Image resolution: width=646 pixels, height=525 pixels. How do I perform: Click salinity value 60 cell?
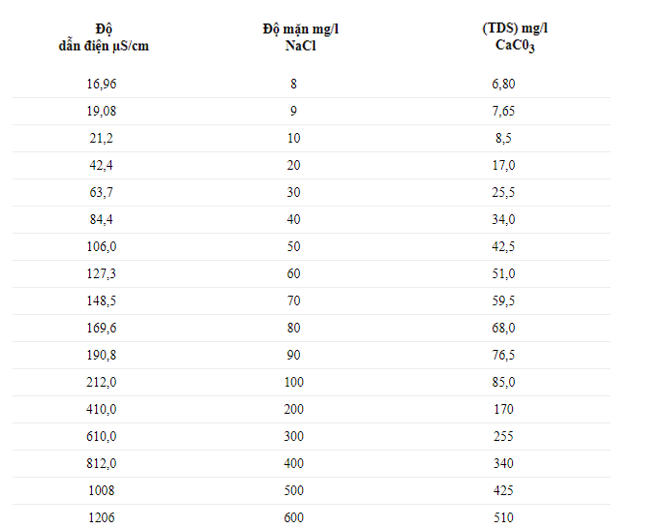pos(293,273)
